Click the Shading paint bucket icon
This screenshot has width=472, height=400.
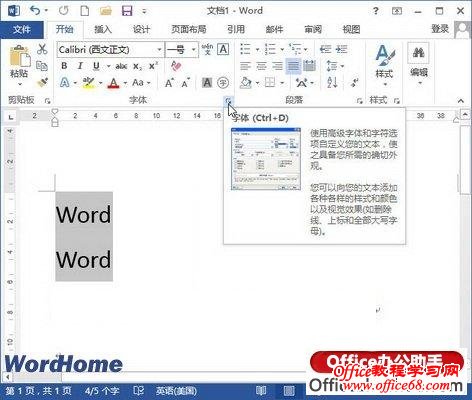pyautogui.click(x=246, y=83)
